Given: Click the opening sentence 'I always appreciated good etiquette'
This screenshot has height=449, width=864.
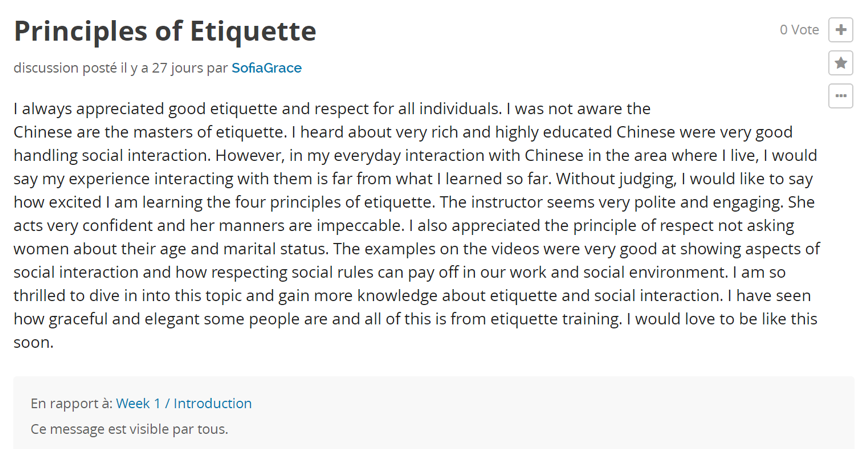Looking at the screenshot, I should [x=140, y=108].
